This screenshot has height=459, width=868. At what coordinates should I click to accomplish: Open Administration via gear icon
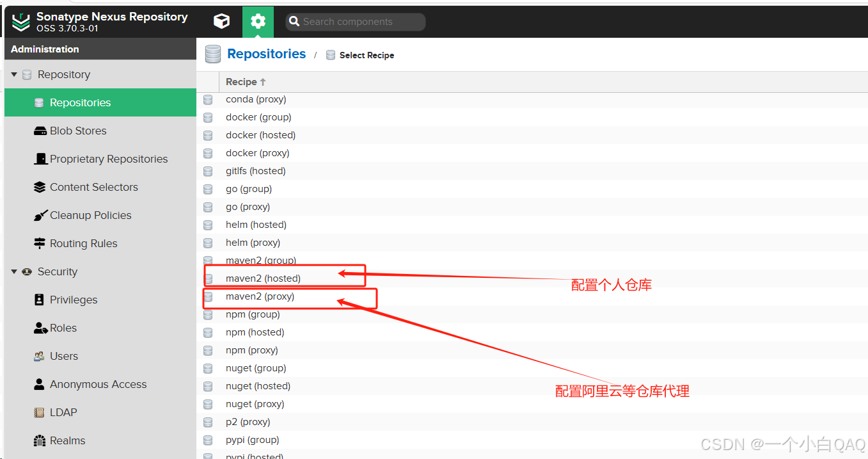click(x=258, y=22)
